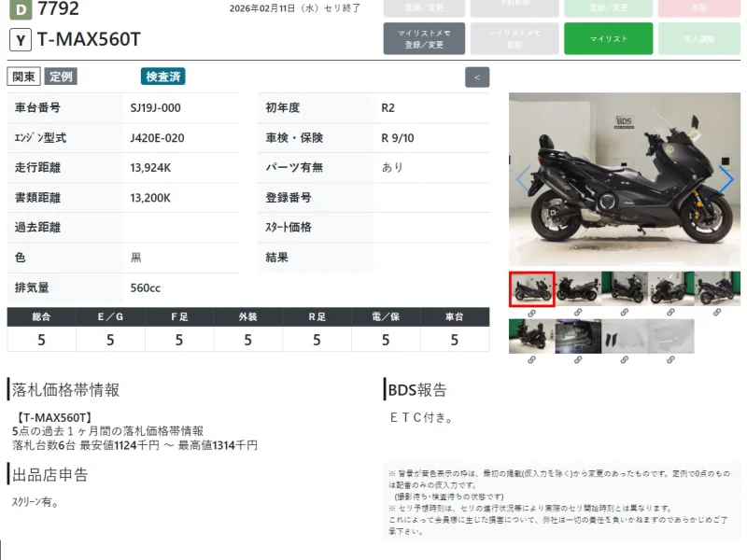Click link icon under front-right angled thumbnail
Viewport: 747px width, 560px height.
pyautogui.click(x=624, y=313)
